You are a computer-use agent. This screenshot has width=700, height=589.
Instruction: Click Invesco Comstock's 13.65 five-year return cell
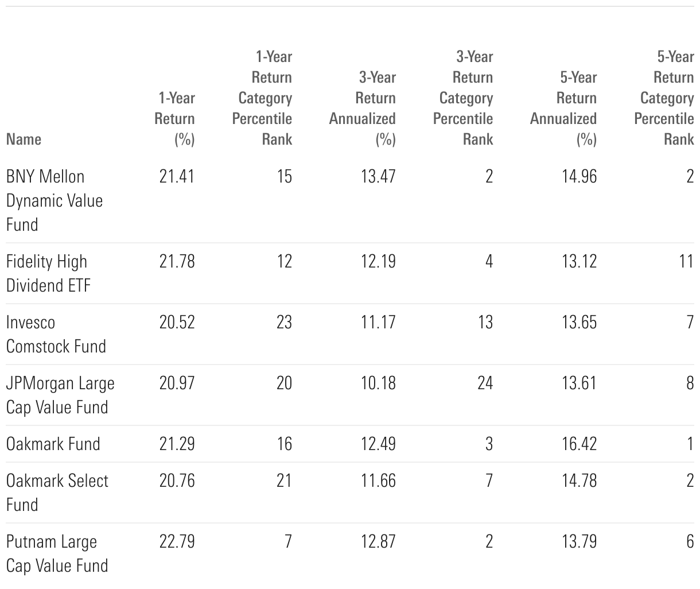point(579,322)
